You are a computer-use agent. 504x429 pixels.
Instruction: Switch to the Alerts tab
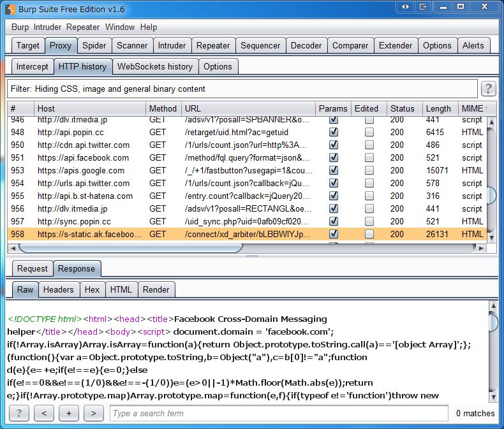click(x=473, y=45)
